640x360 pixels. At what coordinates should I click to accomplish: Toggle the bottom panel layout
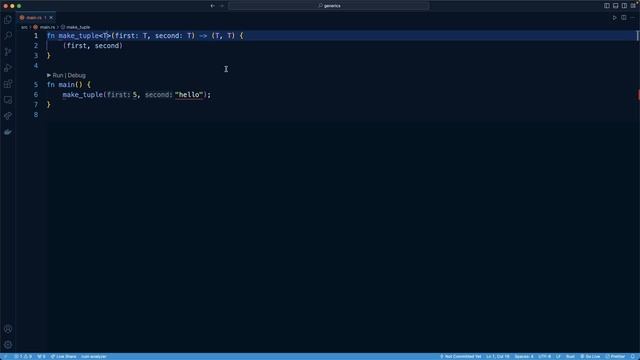pyautogui.click(x=616, y=6)
